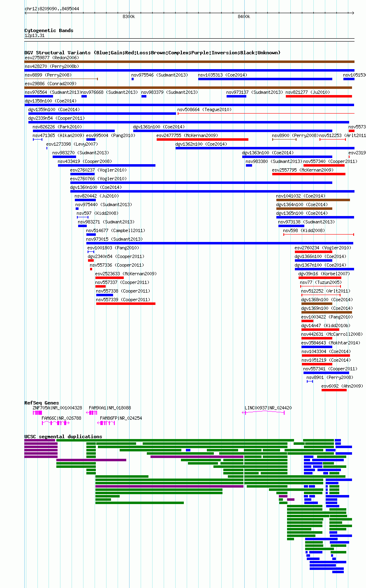Select esv29886 (Conrad2009) variant label

click(x=51, y=84)
